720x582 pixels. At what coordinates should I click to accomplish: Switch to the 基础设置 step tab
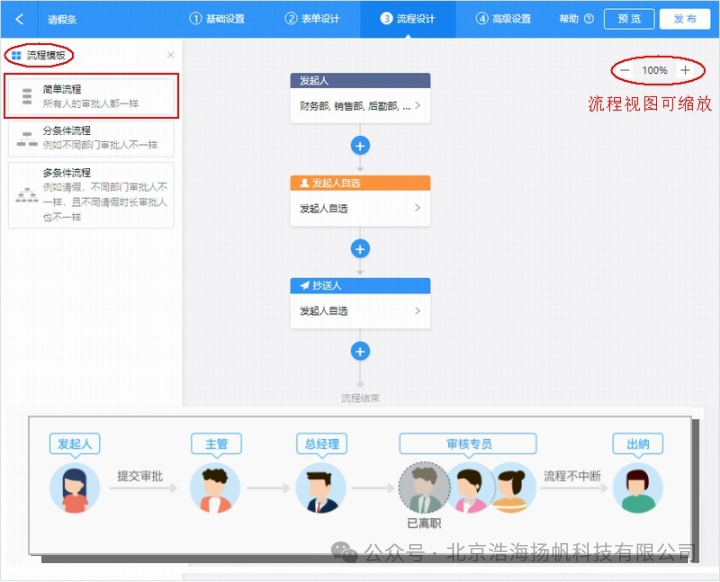click(x=217, y=19)
